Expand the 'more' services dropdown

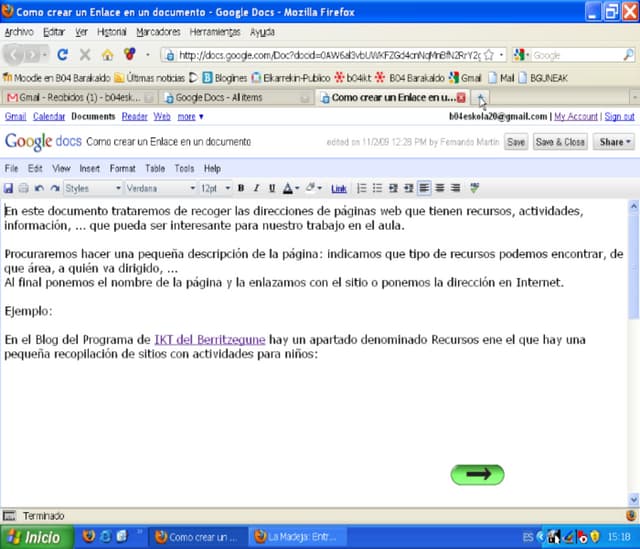coord(190,117)
